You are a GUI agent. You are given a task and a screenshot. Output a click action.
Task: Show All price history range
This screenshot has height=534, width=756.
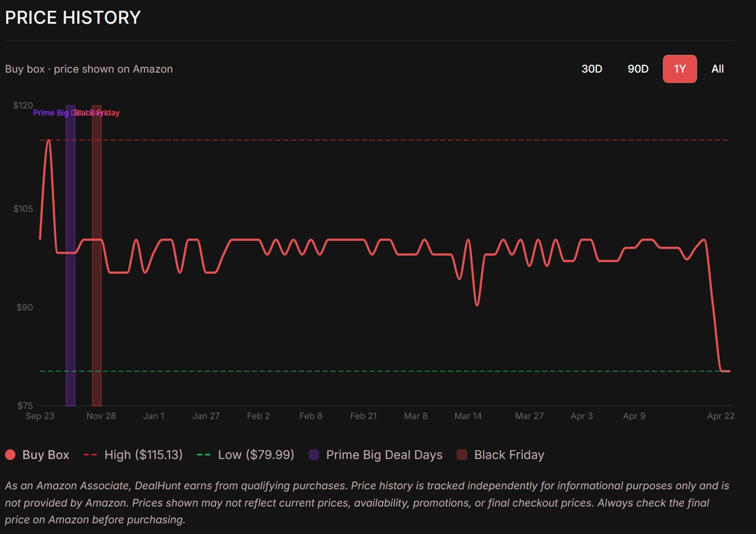pos(718,69)
